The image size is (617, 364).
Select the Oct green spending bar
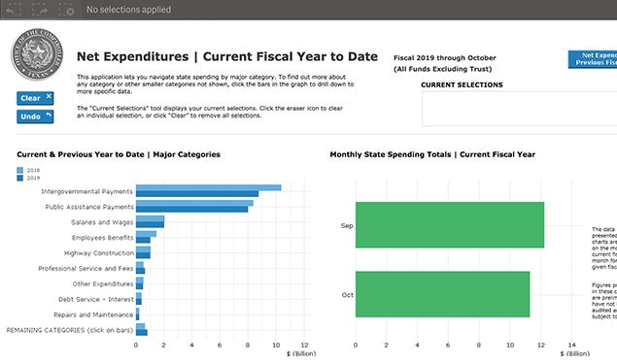(x=443, y=294)
